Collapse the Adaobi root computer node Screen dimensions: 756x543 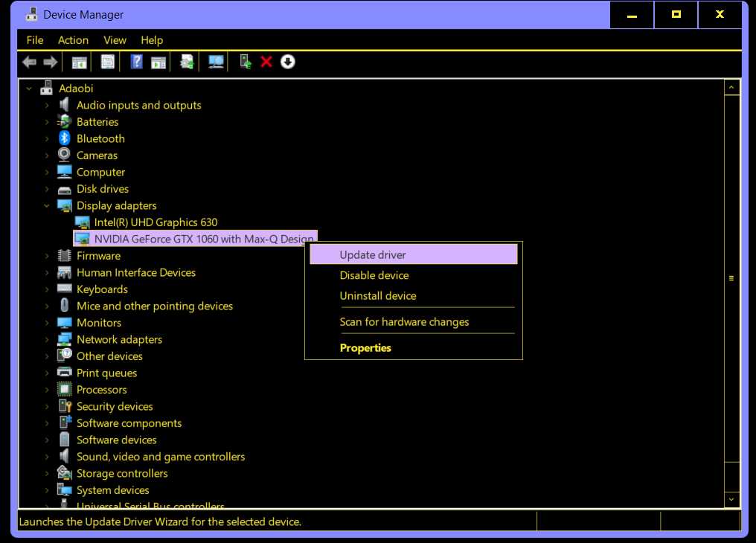[29, 89]
